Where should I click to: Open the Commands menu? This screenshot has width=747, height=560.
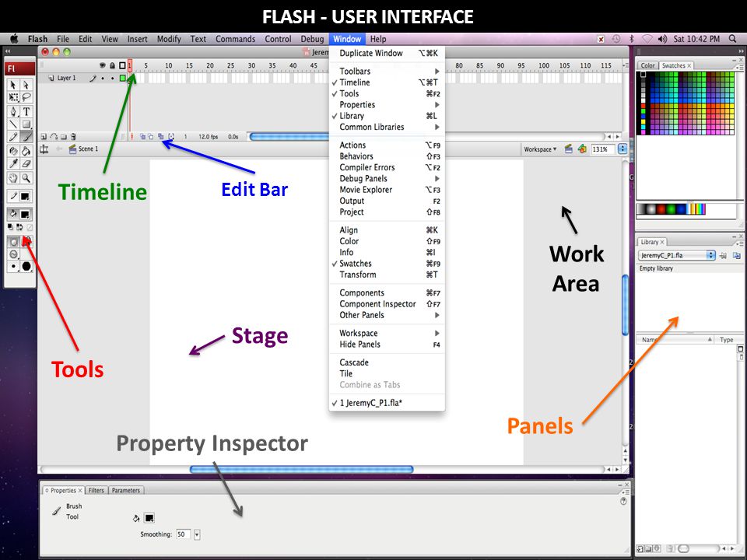coord(235,39)
